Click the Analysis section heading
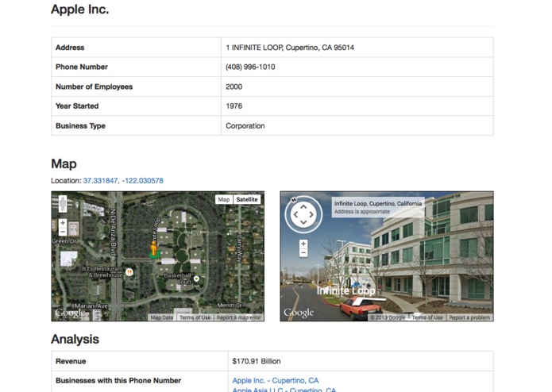 (75, 339)
